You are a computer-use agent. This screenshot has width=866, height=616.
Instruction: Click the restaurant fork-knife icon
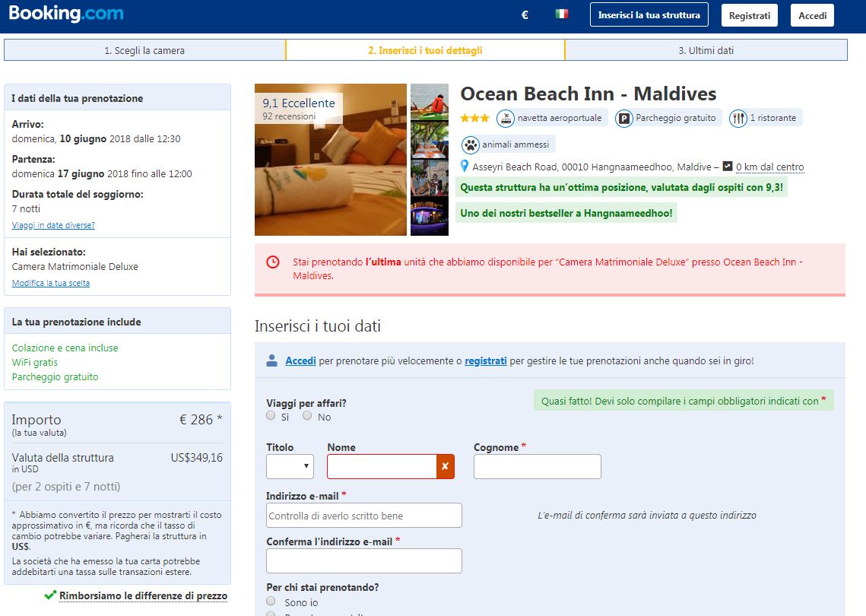click(738, 118)
